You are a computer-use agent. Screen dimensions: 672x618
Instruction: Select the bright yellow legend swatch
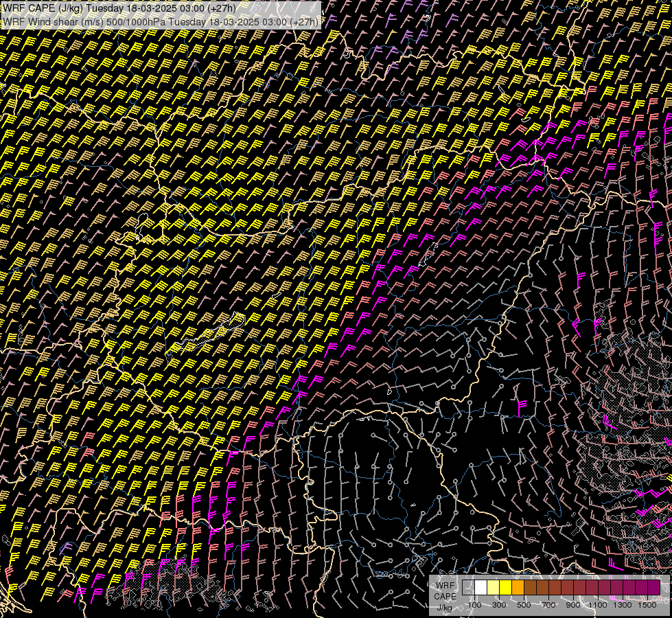505,587
